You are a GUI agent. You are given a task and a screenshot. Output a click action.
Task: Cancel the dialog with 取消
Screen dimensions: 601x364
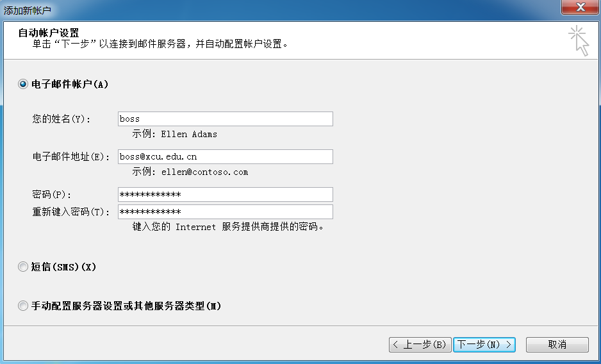(557, 344)
